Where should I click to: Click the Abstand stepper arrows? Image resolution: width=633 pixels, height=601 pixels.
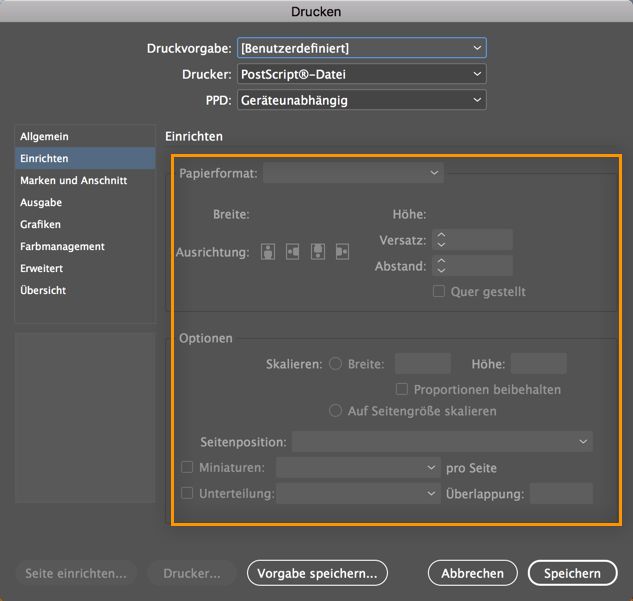441,266
